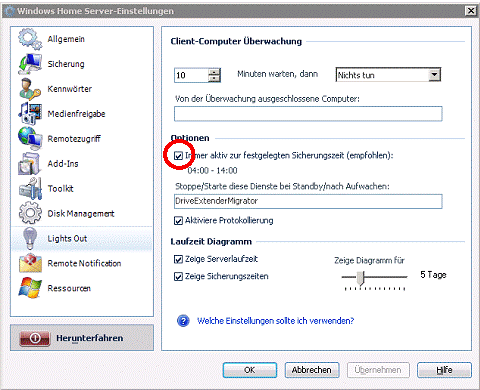The image size is (480, 390).
Task: Toggle 'Immer aktiv zur festgelegten Sicherungszeit' checkbox
Action: (178, 156)
